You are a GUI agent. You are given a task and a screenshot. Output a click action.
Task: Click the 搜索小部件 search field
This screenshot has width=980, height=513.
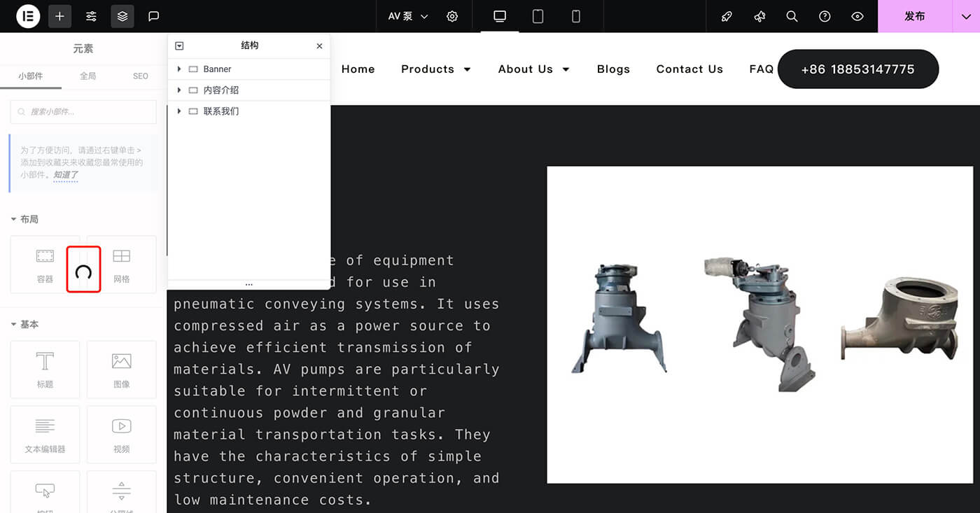[83, 112]
